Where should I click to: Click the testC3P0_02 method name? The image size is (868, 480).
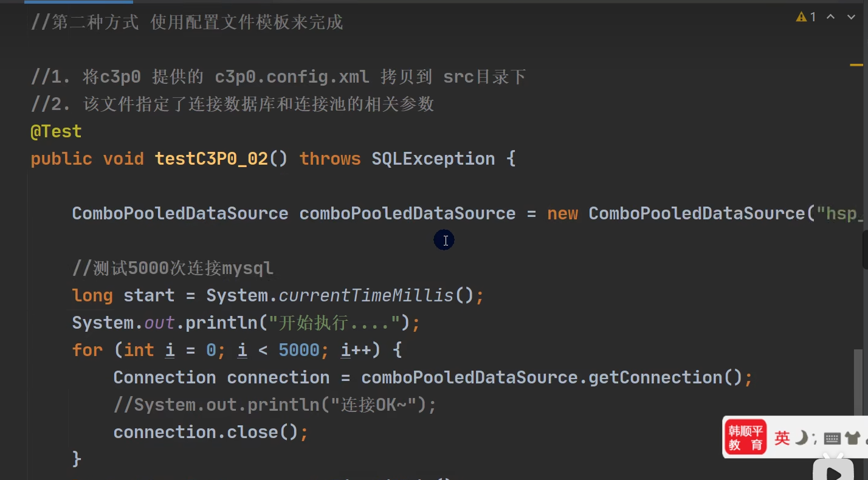click(211, 159)
